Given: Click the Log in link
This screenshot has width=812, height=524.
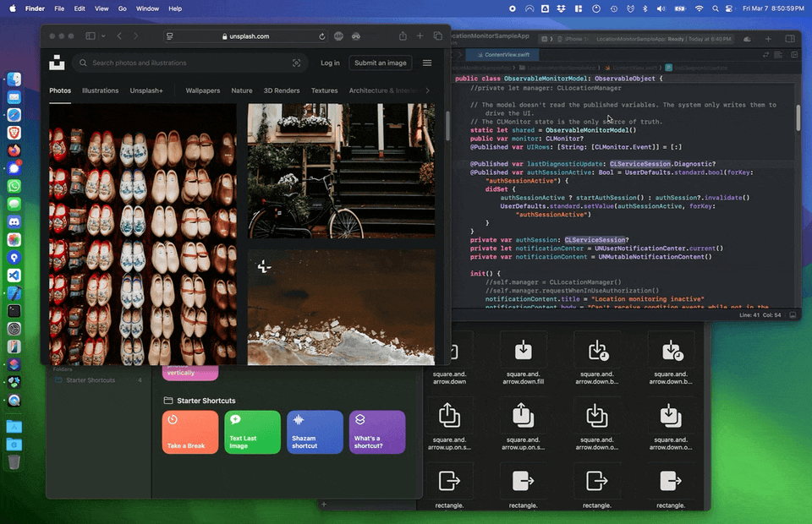Looking at the screenshot, I should tap(330, 63).
